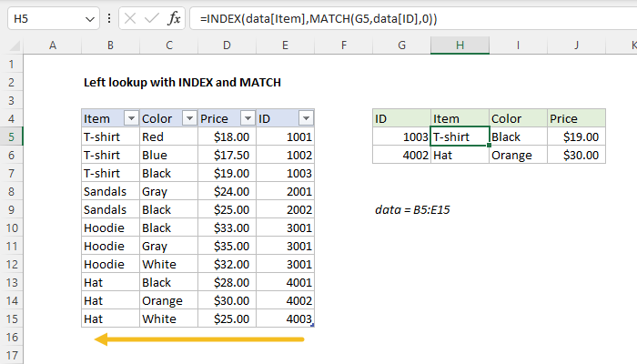Select the $33.00 price cell
The height and width of the screenshot is (364, 637).
(227, 227)
